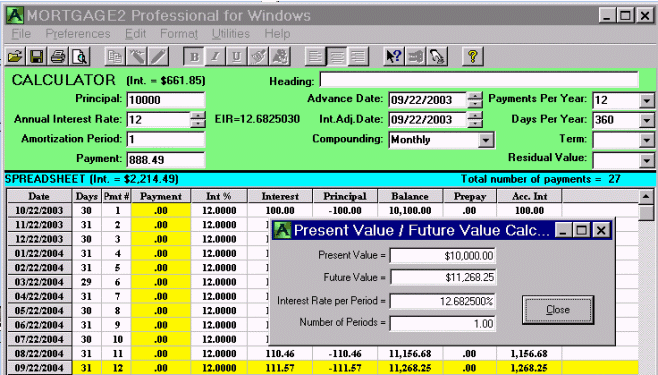This screenshot has width=658, height=375.
Task: Click the payment cell for payment #6
Action: point(161,282)
